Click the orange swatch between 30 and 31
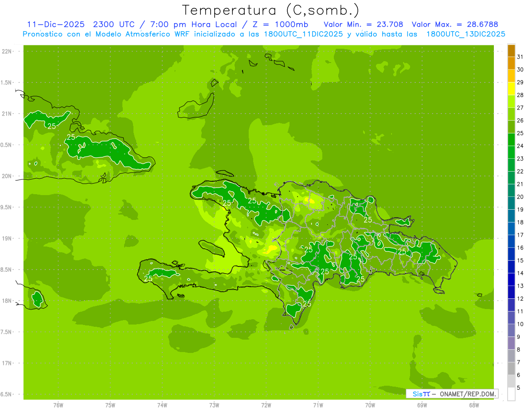 511,63
